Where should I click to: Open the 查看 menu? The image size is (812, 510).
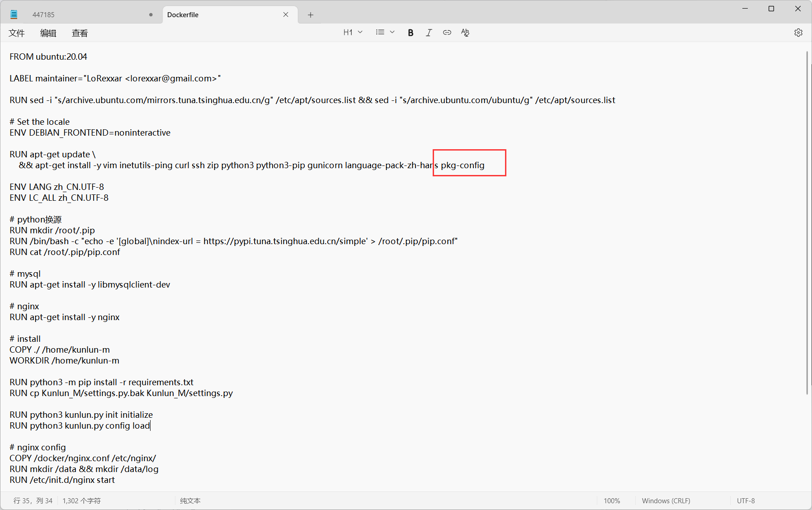click(80, 33)
